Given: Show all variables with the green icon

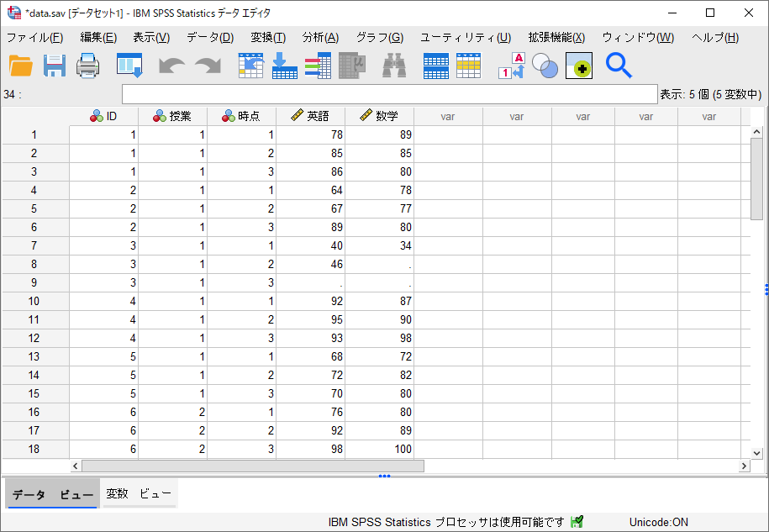Looking at the screenshot, I should click(579, 66).
